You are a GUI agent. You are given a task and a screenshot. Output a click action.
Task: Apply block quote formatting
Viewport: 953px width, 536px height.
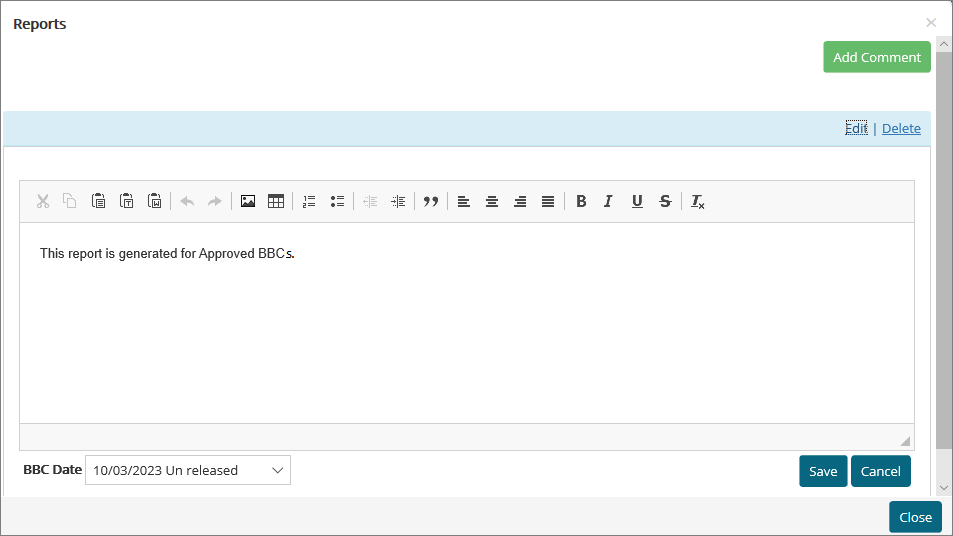431,201
